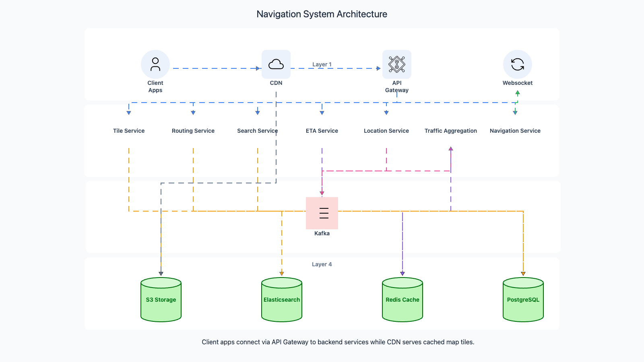
Task: Select the Websocket text label
Action: [x=518, y=83]
